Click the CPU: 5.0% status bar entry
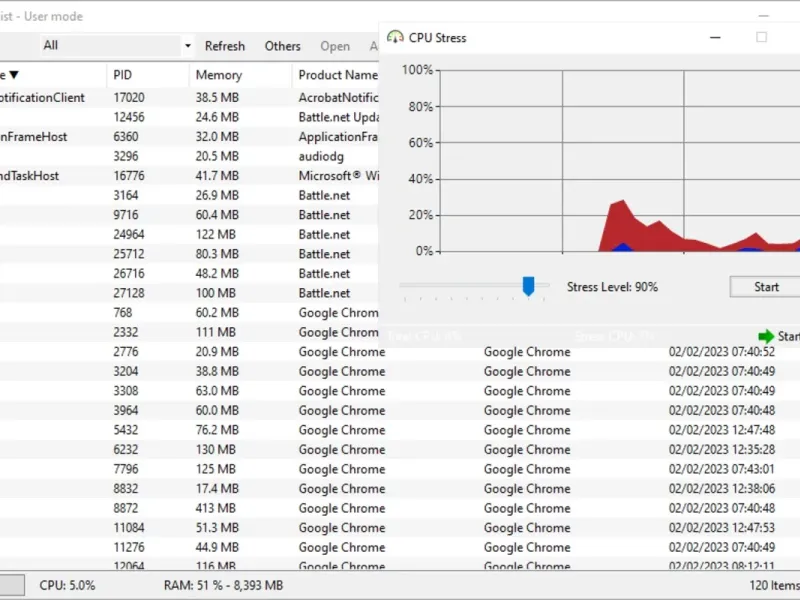The image size is (800, 600). pyautogui.click(x=67, y=585)
